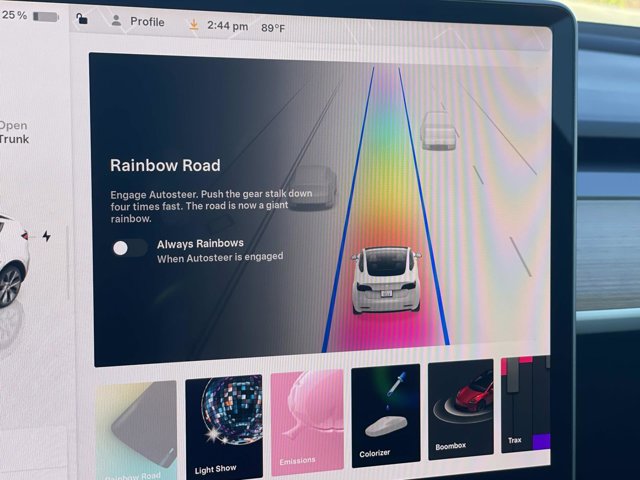Tap the profile person silhouette icon

[x=117, y=21]
